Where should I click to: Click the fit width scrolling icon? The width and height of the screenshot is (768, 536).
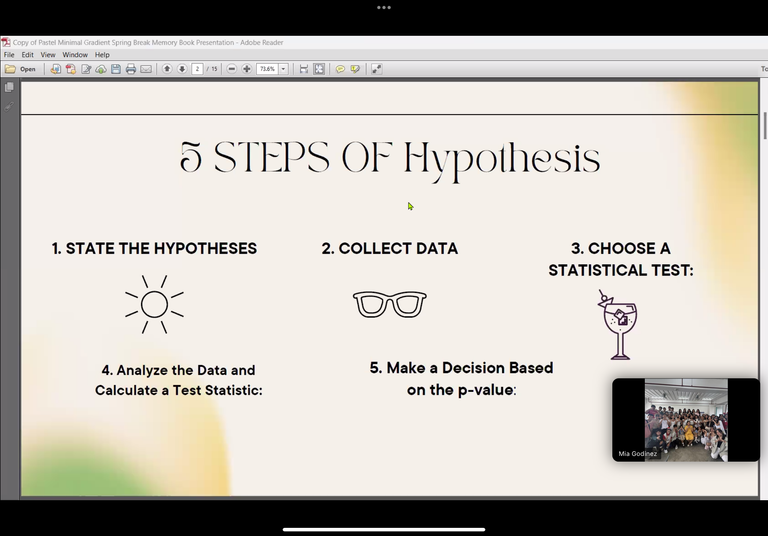pyautogui.click(x=304, y=69)
